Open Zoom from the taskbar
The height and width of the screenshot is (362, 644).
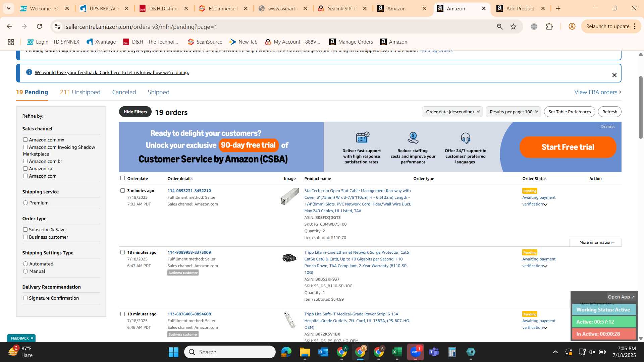tap(416, 352)
